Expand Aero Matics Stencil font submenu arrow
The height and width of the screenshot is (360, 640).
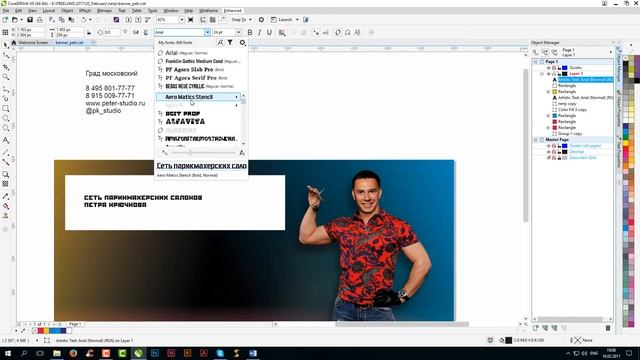pos(236,97)
